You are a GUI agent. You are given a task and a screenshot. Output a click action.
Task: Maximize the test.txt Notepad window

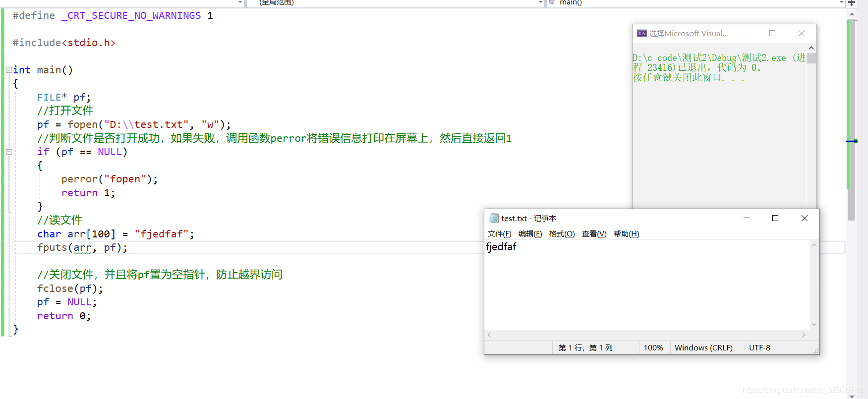tap(775, 218)
